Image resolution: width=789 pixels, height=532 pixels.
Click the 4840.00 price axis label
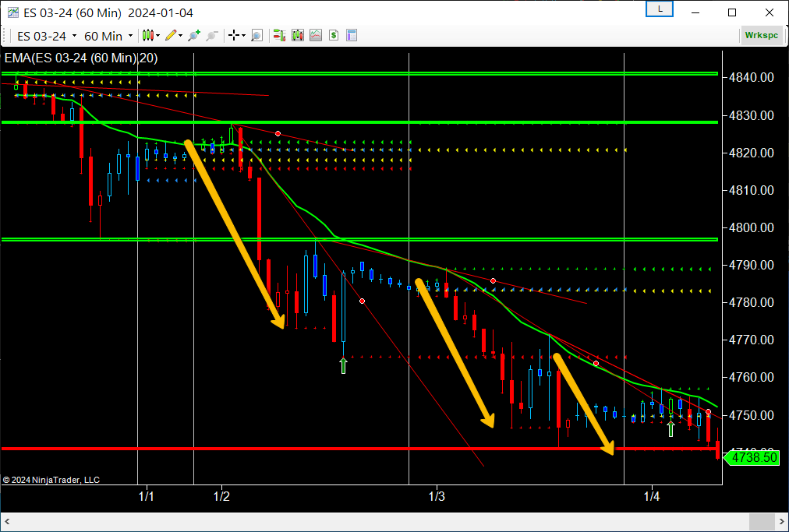(752, 77)
